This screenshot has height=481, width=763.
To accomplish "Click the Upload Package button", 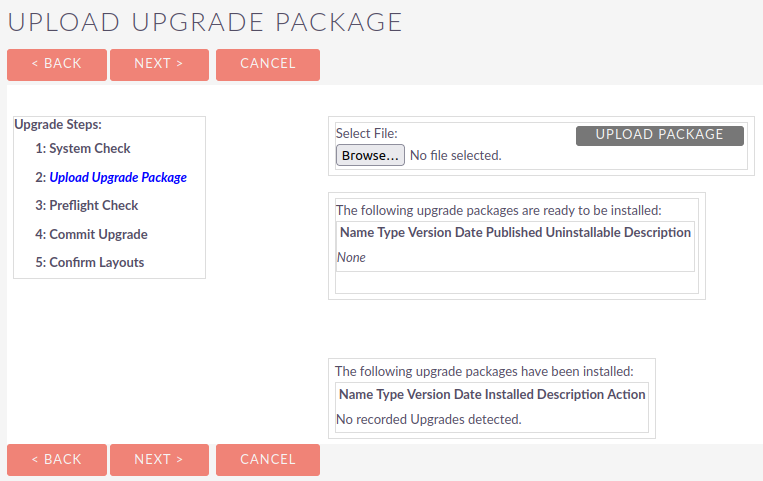I will tap(659, 135).
